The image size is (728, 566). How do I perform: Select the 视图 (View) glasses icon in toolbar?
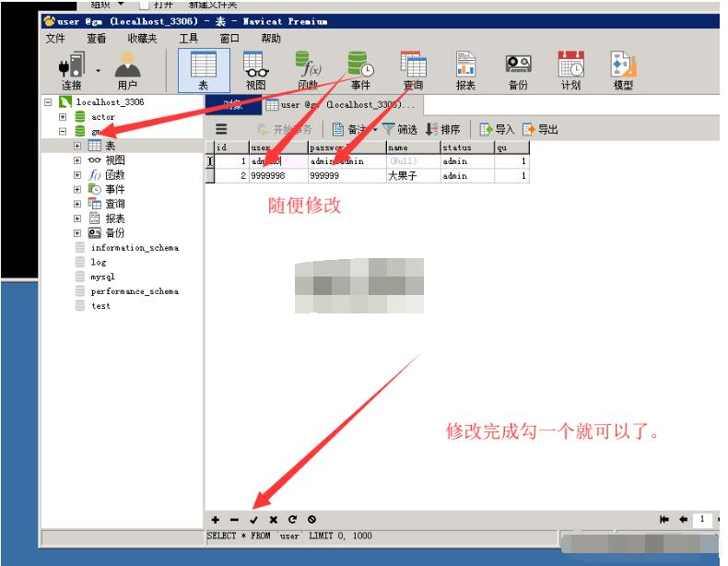256,68
